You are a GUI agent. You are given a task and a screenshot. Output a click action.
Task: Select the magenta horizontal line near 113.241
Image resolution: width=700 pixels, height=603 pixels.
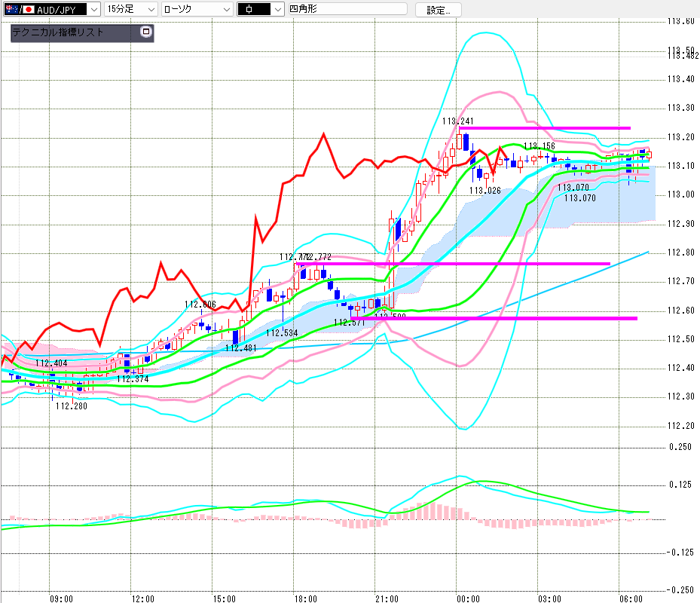pyautogui.click(x=545, y=128)
